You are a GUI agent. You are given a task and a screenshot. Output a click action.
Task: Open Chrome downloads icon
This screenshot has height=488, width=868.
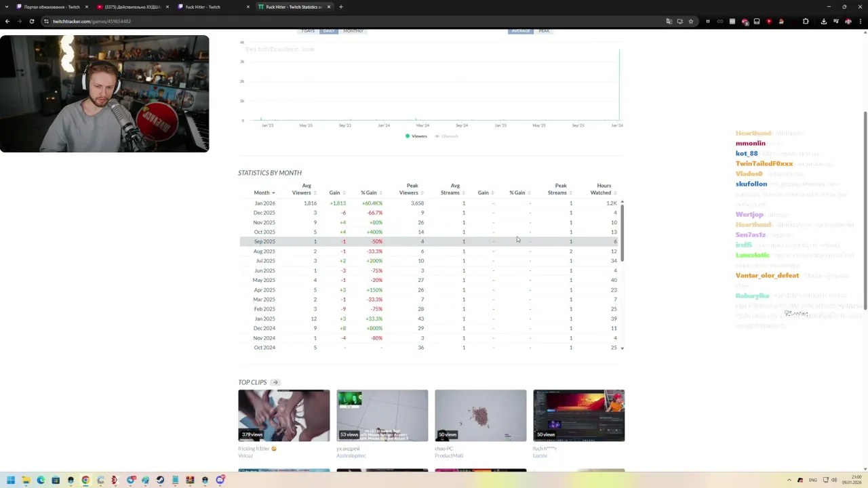coord(823,21)
